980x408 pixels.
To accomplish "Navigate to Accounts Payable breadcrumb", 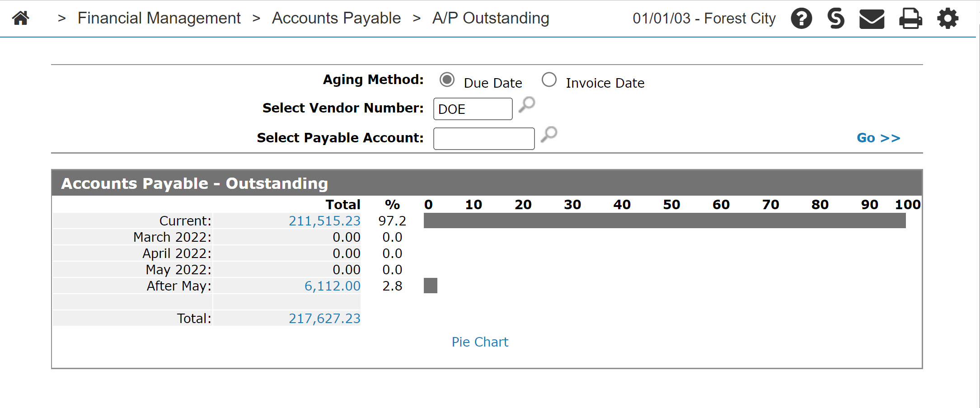I will pyautogui.click(x=336, y=18).
